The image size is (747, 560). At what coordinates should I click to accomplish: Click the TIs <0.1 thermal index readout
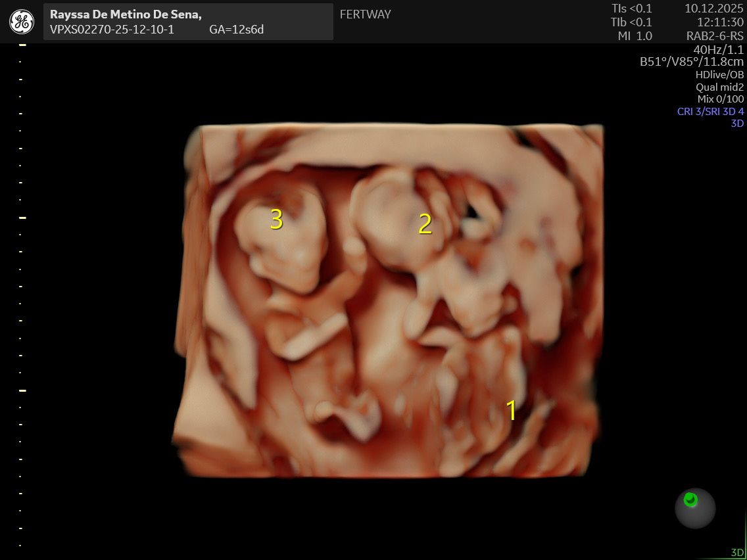coord(631,9)
